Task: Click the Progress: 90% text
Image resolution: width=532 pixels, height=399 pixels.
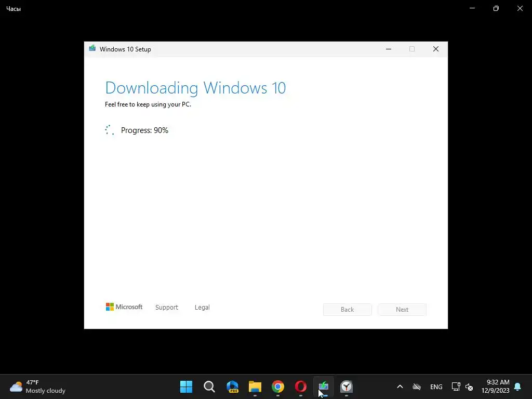Action: click(144, 130)
